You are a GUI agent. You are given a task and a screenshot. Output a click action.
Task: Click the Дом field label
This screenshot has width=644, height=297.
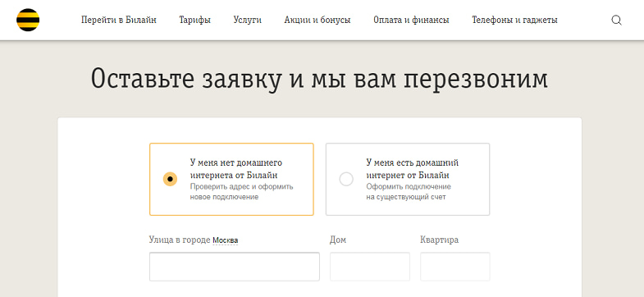click(x=338, y=240)
